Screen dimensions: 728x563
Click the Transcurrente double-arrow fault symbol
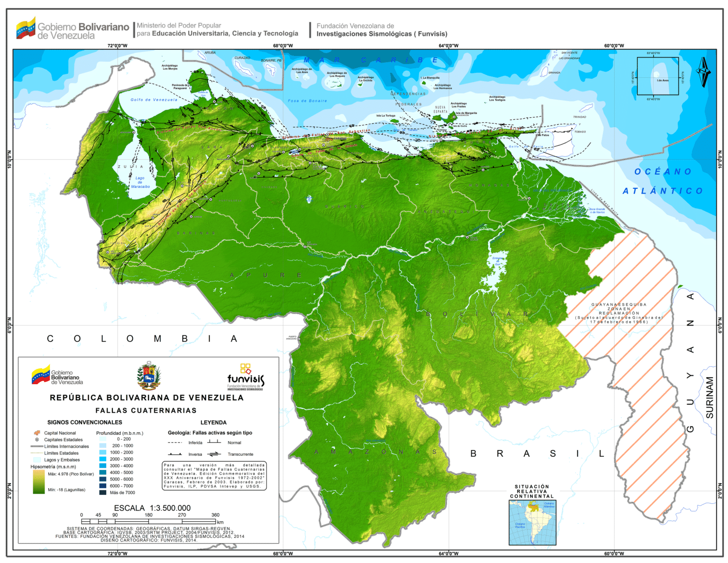coord(214,454)
